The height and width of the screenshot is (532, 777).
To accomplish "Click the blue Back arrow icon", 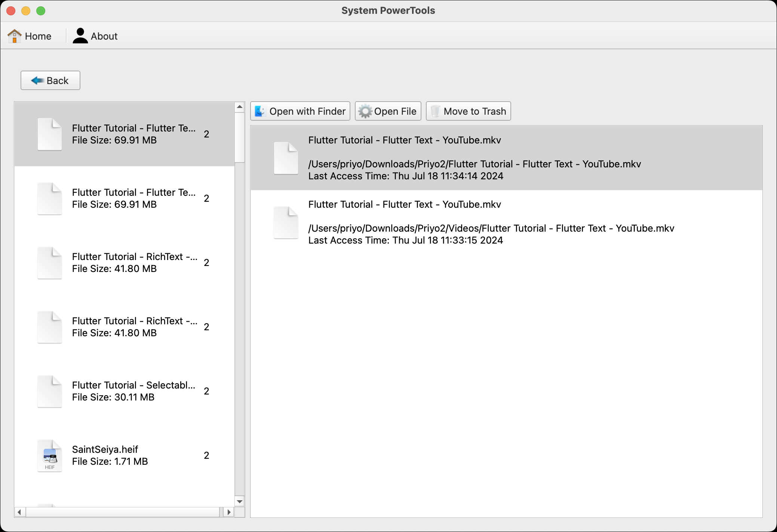I will click(37, 80).
